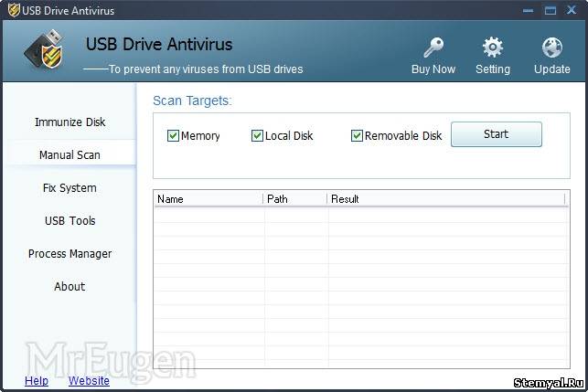Open Process Manager

[x=70, y=254]
